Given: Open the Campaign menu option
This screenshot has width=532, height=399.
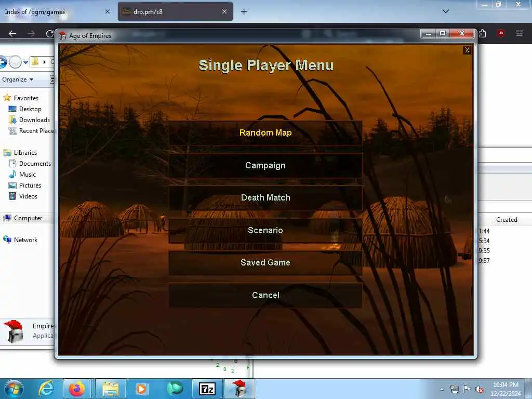Looking at the screenshot, I should [265, 165].
